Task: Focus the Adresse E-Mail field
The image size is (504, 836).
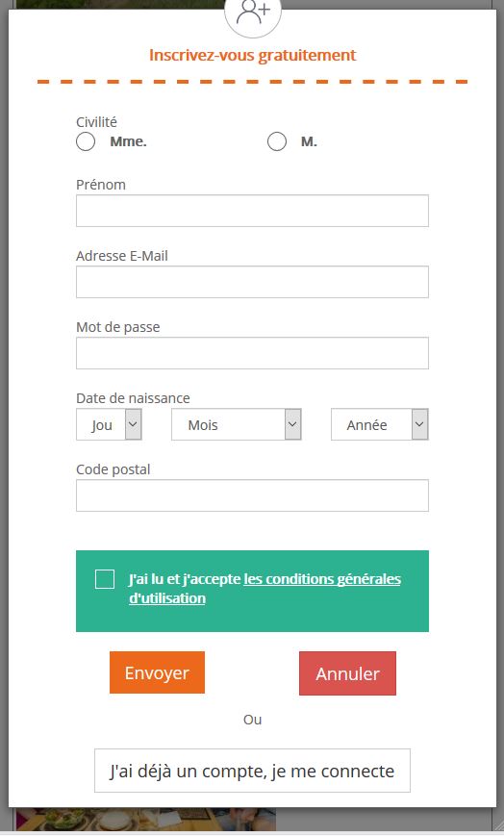Action: [x=252, y=282]
